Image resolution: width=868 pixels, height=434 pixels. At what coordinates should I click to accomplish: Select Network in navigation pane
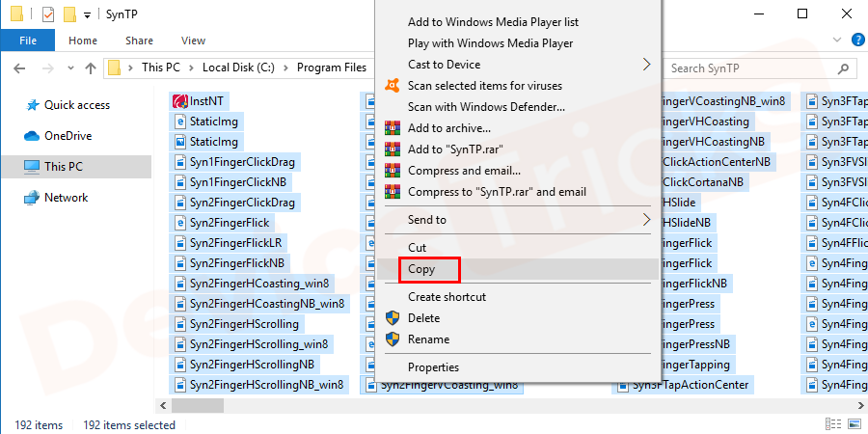(66, 198)
